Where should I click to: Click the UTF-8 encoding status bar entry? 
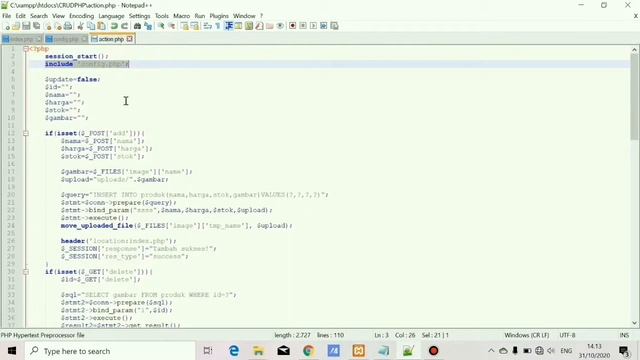[x=567, y=335]
